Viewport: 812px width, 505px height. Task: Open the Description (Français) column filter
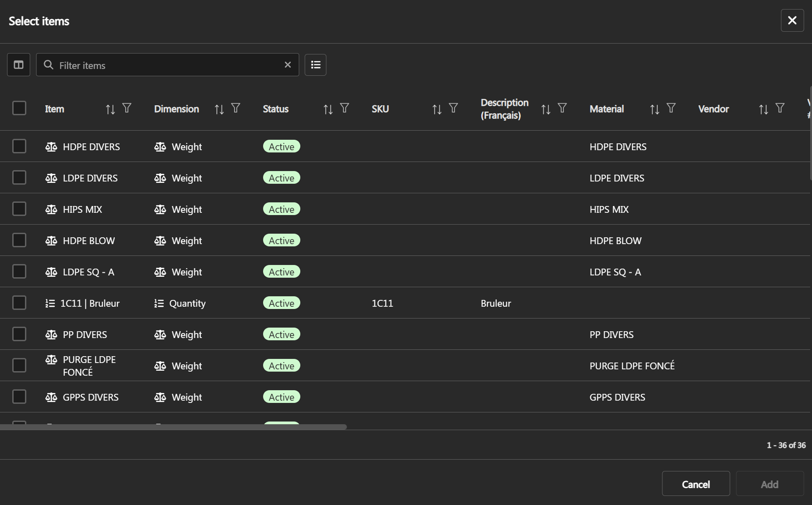tap(562, 108)
